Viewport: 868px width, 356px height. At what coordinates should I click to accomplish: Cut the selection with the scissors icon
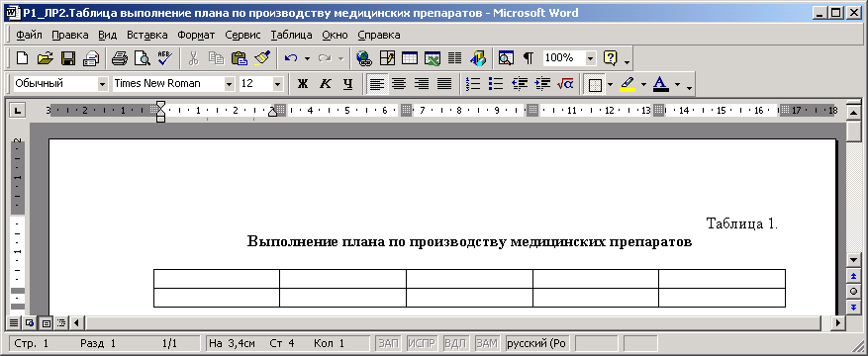pyautogui.click(x=194, y=57)
